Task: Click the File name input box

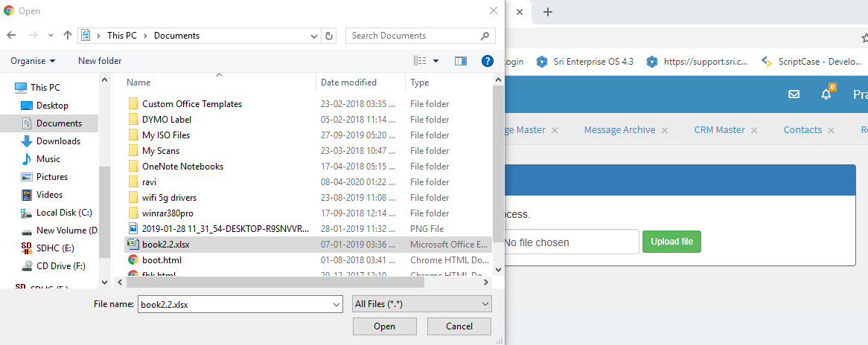Action: pyautogui.click(x=234, y=304)
